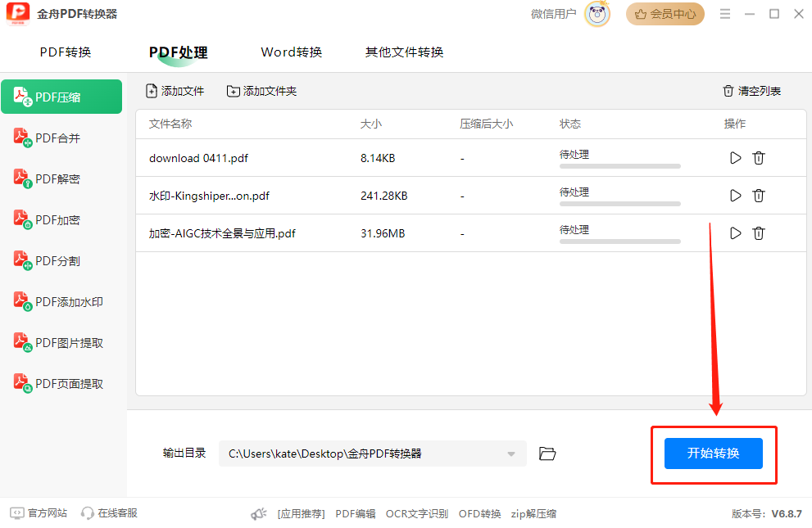Delete 水印-Kingshiper...on.pdf from the list
The image size is (812, 528).
[759, 196]
